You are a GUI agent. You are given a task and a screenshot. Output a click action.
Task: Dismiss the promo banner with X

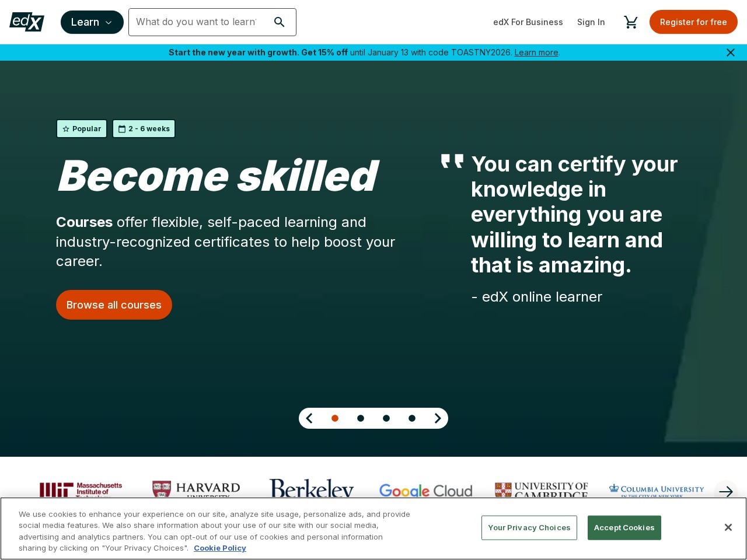[x=730, y=52]
